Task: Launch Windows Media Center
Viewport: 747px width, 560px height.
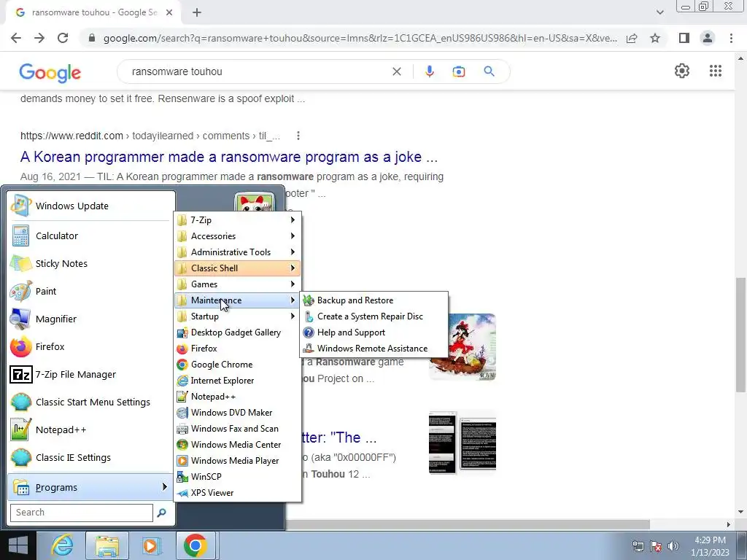Action: (237, 444)
